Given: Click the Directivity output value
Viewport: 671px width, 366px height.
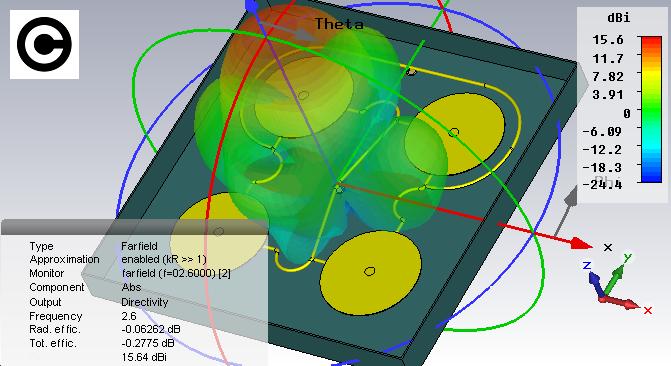Looking at the screenshot, I should (145, 302).
